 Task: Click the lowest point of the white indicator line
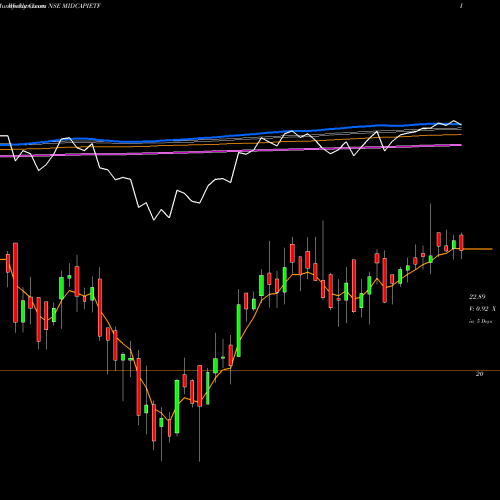(x=154, y=220)
